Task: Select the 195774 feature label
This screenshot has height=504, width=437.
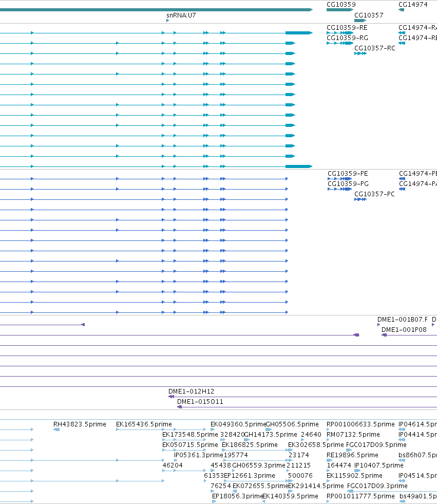Action: click(236, 455)
